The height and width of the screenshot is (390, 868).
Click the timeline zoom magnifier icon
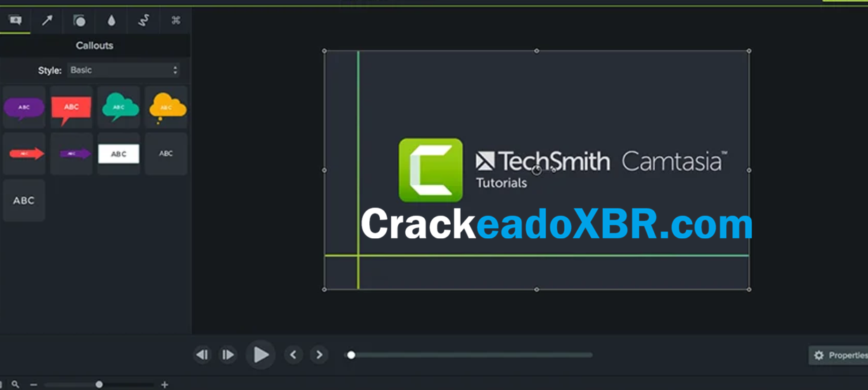[15, 384]
